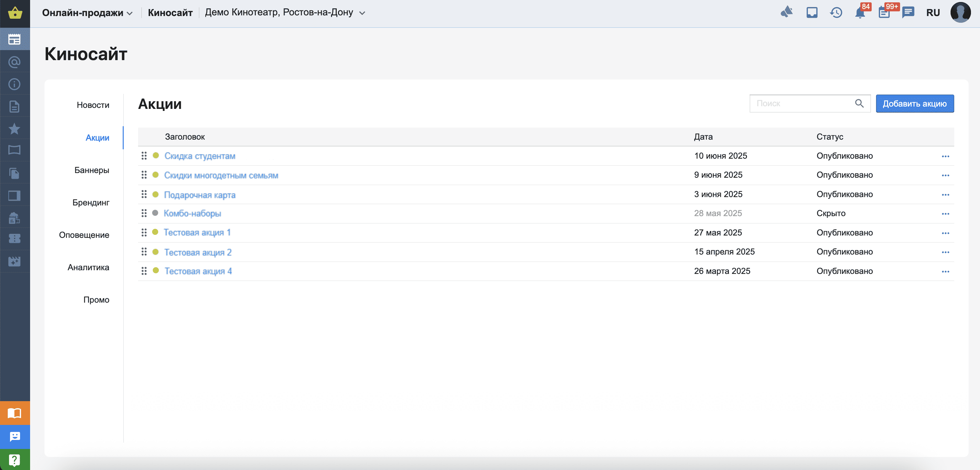The width and height of the screenshot is (980, 470).
Task: Click drag handle for Скидка студентам
Action: (x=144, y=156)
